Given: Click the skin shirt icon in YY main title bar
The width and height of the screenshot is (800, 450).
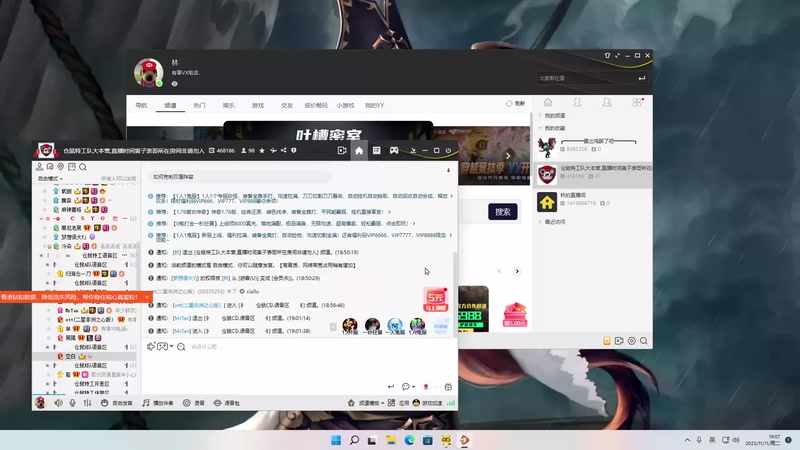Looking at the screenshot, I should (607, 56).
